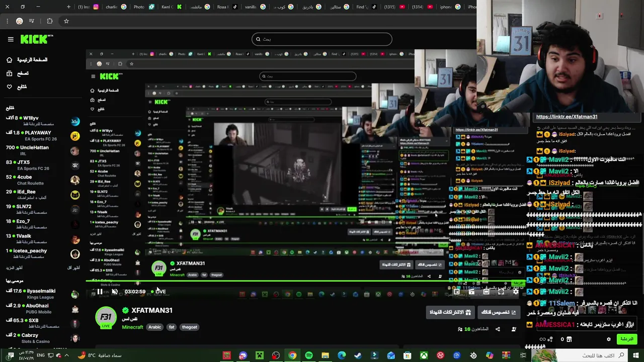Select the fat stream tag
The height and width of the screenshot is (362, 644).
tap(172, 327)
